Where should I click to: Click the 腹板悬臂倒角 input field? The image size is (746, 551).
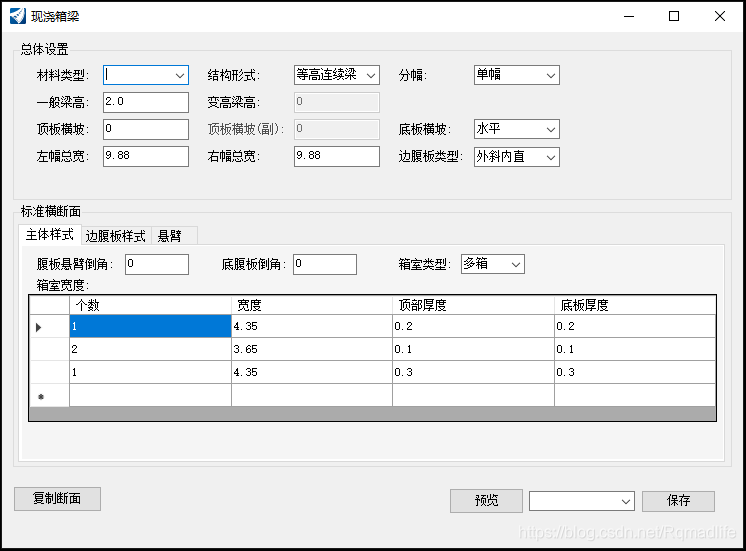pos(157,265)
